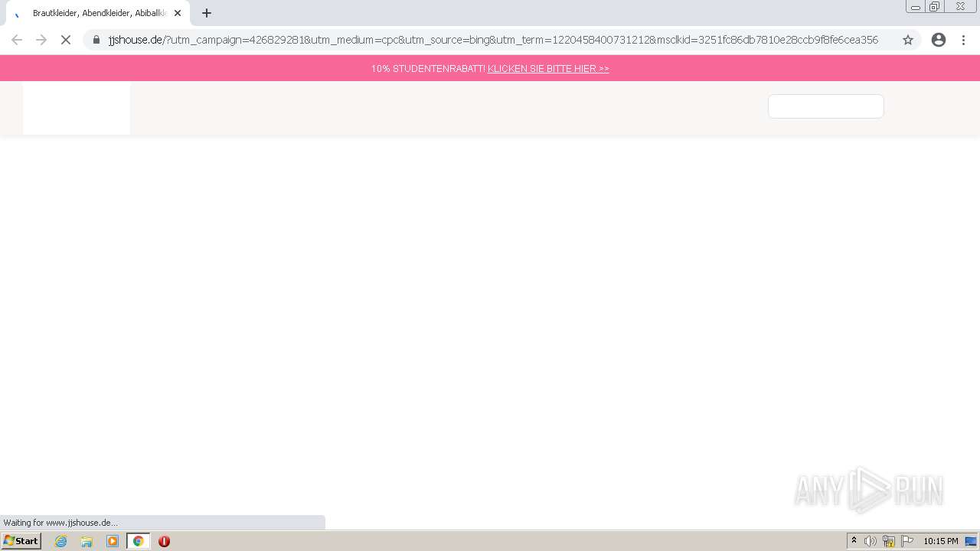
Task: Switch to Chrome in the taskbar
Action: point(139,541)
